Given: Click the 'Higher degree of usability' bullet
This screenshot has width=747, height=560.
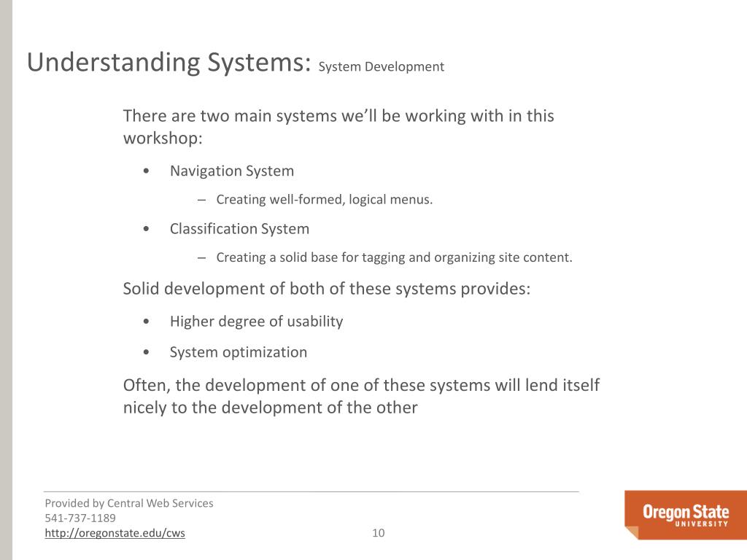Looking at the screenshot, I should [256, 322].
